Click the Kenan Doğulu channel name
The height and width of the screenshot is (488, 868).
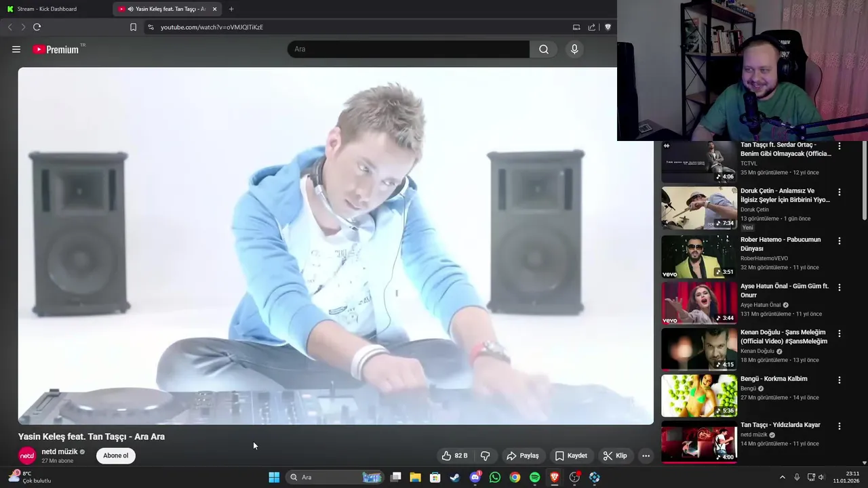[757, 351]
